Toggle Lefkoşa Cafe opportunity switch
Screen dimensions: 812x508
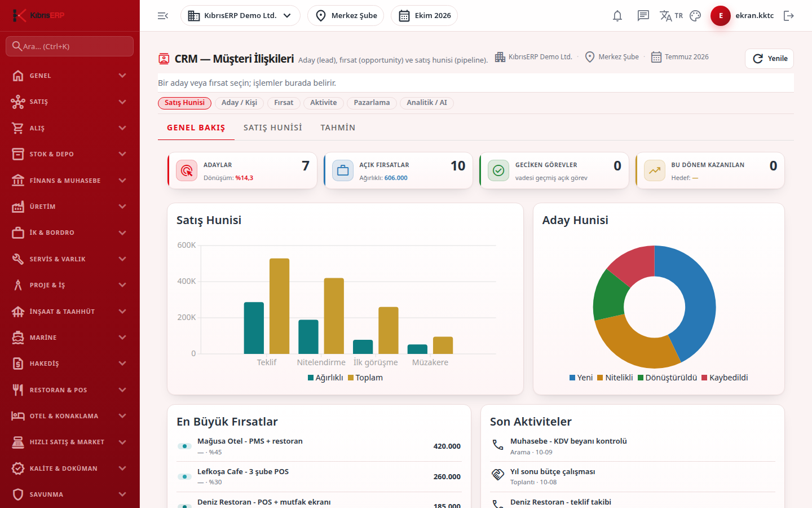(184, 476)
